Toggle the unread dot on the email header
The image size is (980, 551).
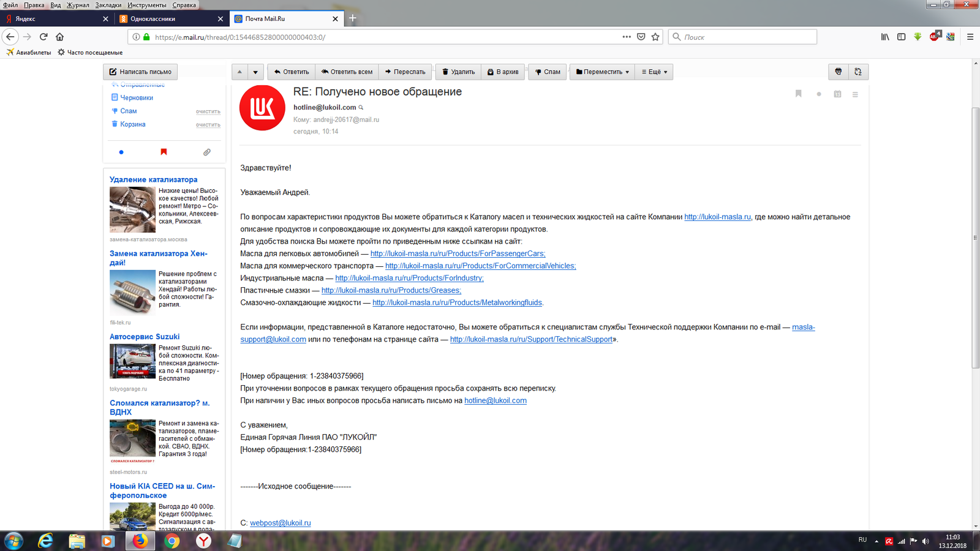(x=819, y=94)
